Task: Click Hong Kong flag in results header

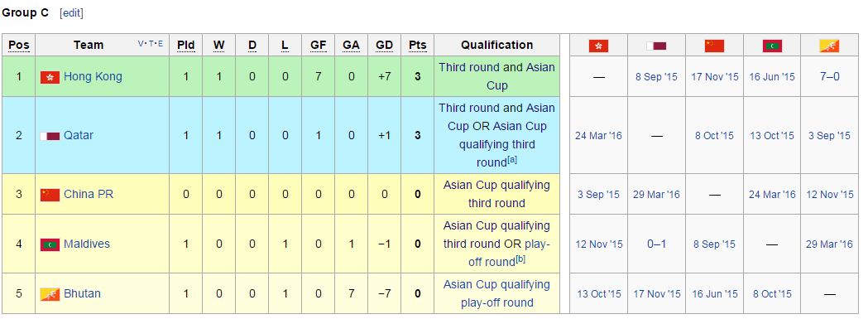Action: 598,46
